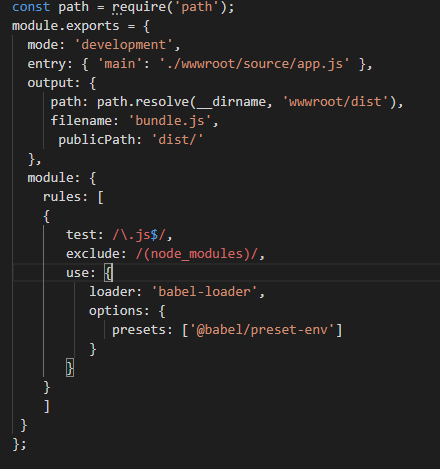Click the 'exclude' property name
Image resolution: width=440 pixels, height=469 pixels.
click(93, 254)
